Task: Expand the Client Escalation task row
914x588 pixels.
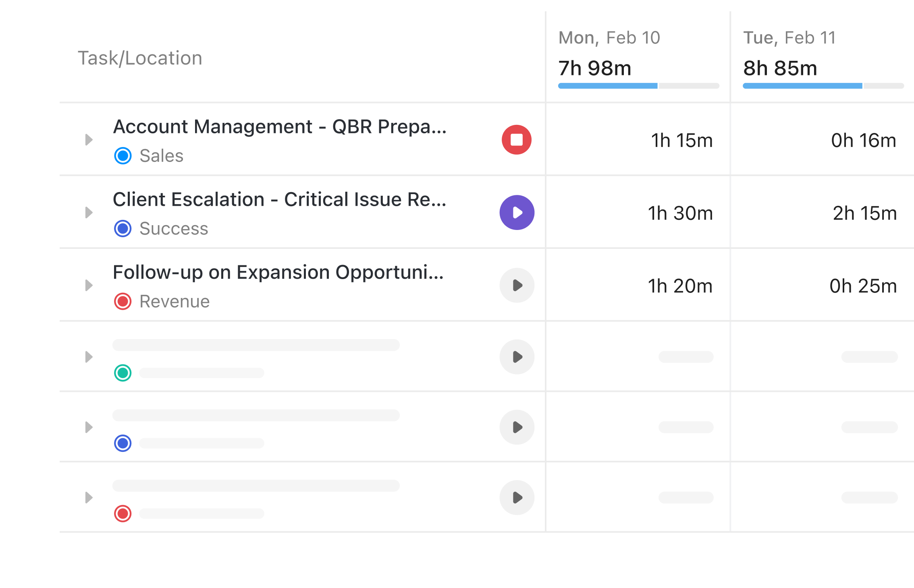Action: [x=89, y=213]
